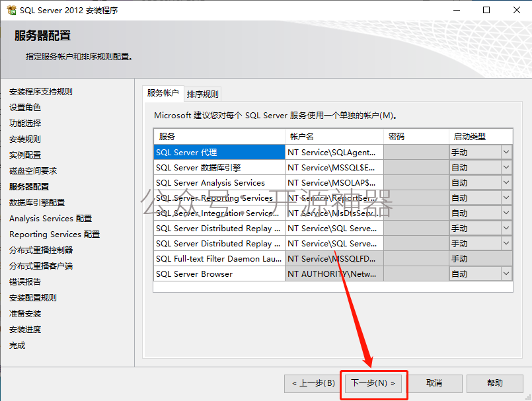Close the SQL Server 2012 setup window

point(516,10)
